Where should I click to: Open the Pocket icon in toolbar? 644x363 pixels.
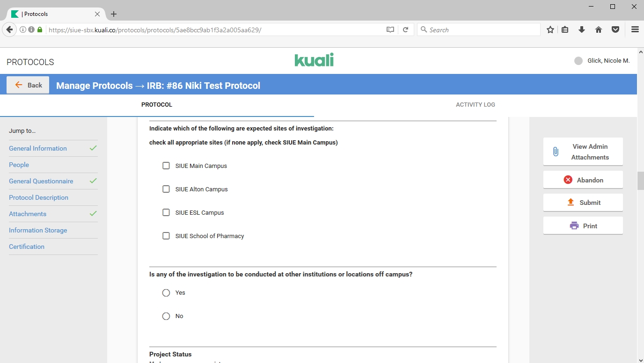point(615,29)
